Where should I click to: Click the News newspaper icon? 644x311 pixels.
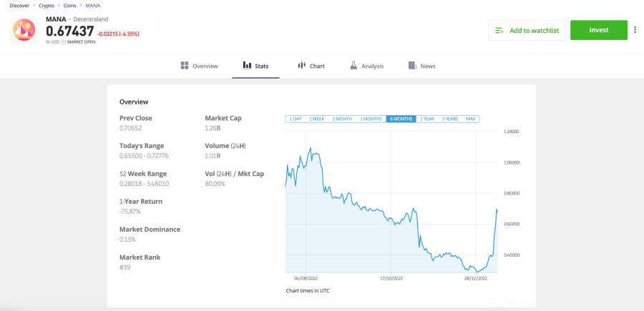click(412, 66)
